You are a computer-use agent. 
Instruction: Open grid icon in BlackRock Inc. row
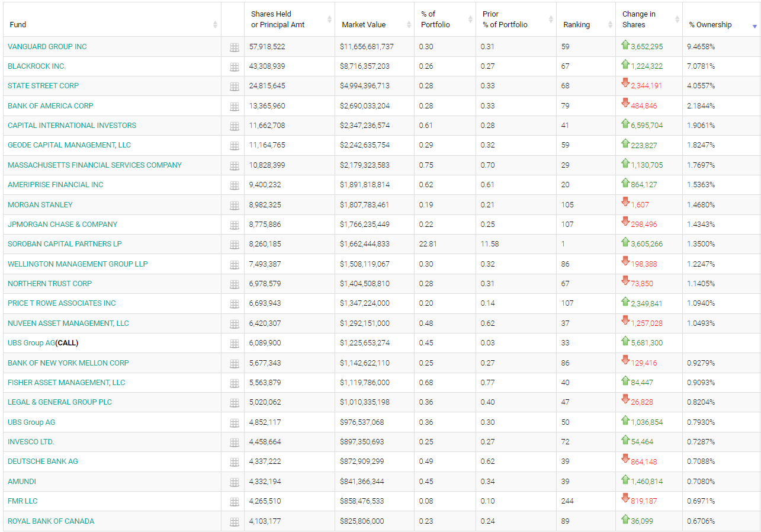234,67
